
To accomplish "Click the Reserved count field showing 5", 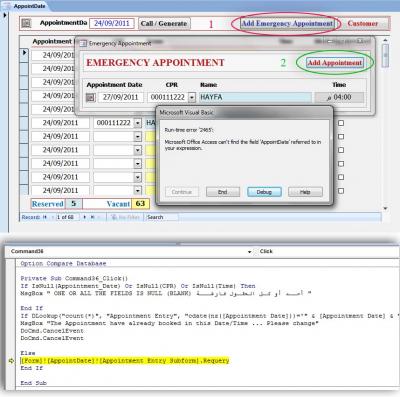I will coord(74,204).
